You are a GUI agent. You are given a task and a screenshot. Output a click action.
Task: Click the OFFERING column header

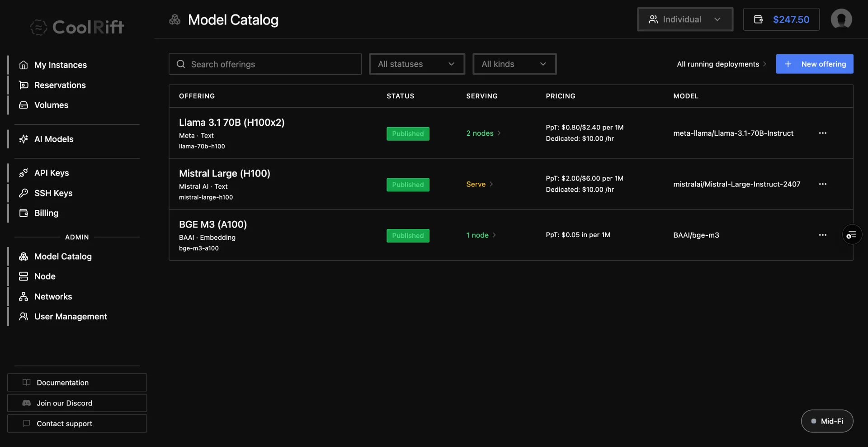pyautogui.click(x=197, y=96)
